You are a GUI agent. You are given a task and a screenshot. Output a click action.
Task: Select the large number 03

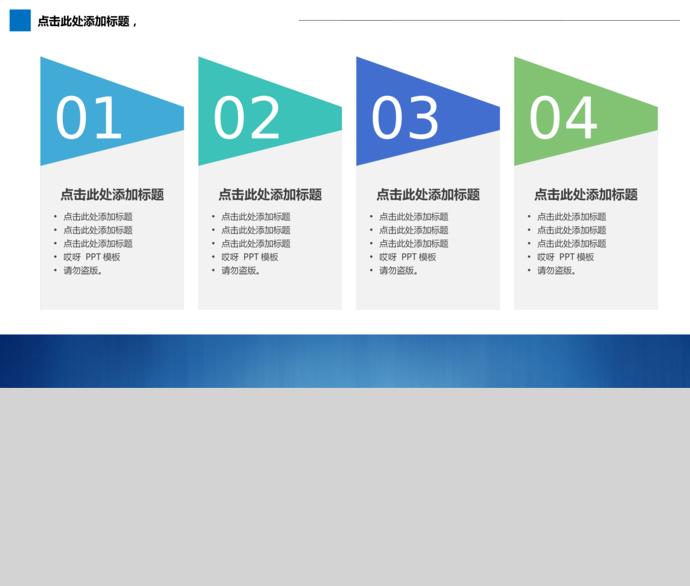(404, 118)
